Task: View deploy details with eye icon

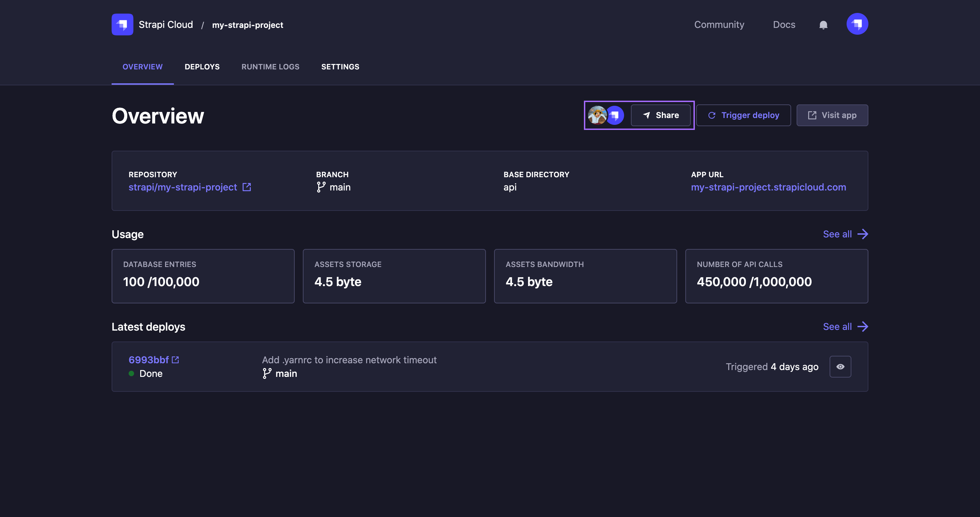Action: click(x=840, y=366)
